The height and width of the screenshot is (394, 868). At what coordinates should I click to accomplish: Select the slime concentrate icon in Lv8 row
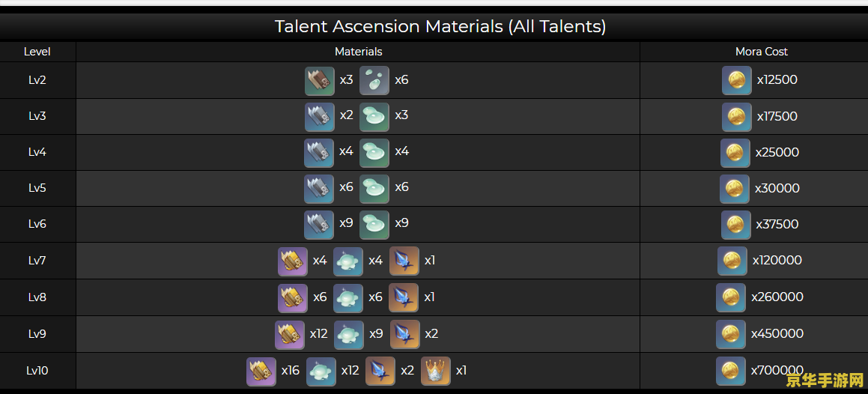coord(348,298)
